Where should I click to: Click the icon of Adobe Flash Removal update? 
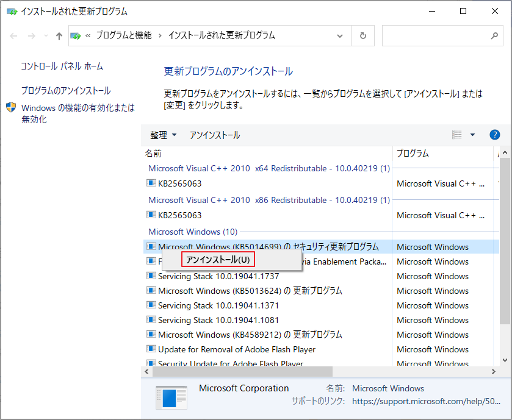151,349
